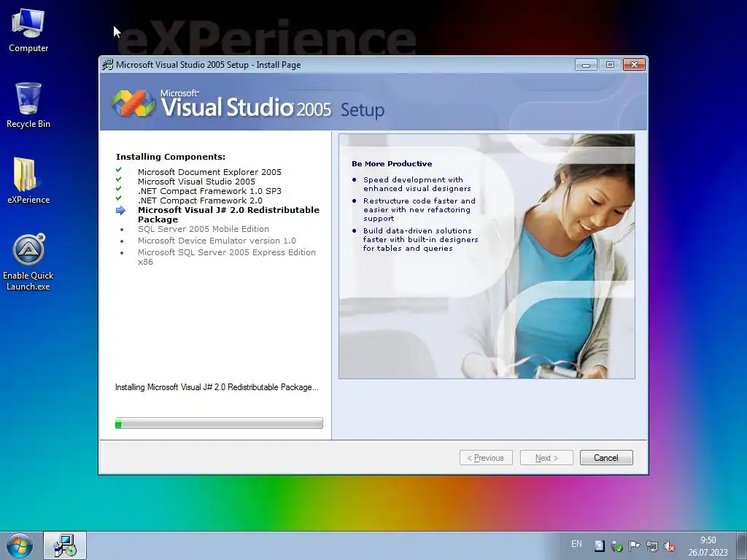Screen dimensions: 747x560
Task: Click checkmark next to Microsoft Visual Studio 2005
Action: pos(119,179)
